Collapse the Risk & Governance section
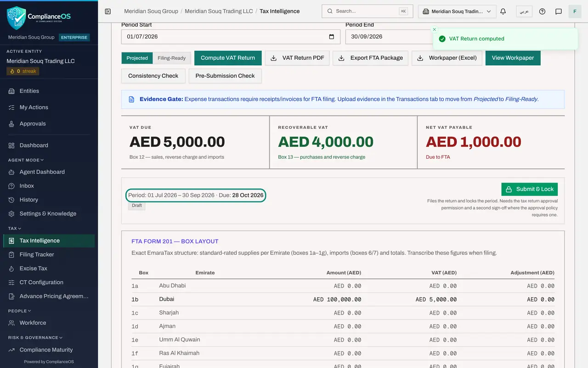The image size is (588, 368). [x=35, y=338]
